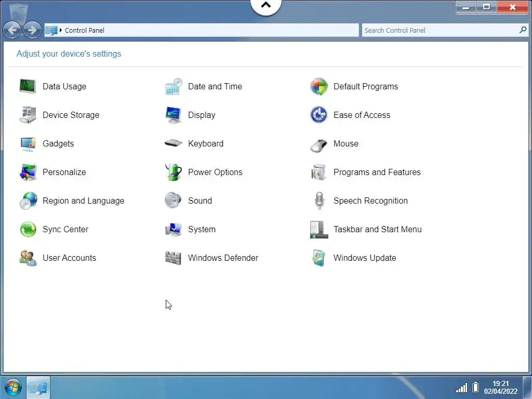Open the Mouse icon

pos(319,145)
